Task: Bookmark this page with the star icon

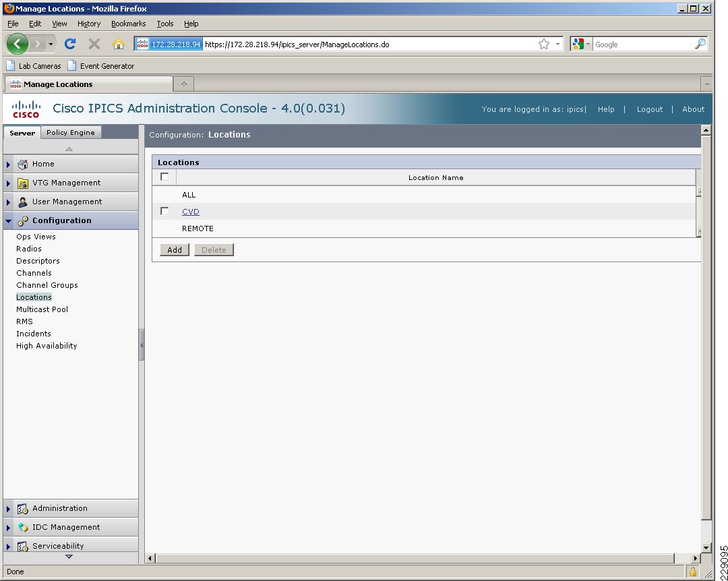Action: (544, 44)
